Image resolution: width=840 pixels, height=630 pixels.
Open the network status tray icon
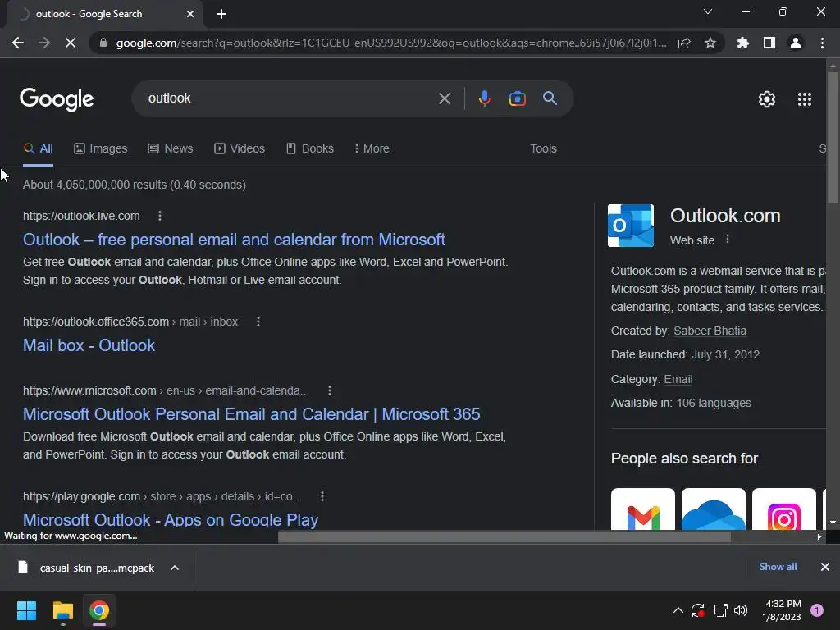(720, 610)
